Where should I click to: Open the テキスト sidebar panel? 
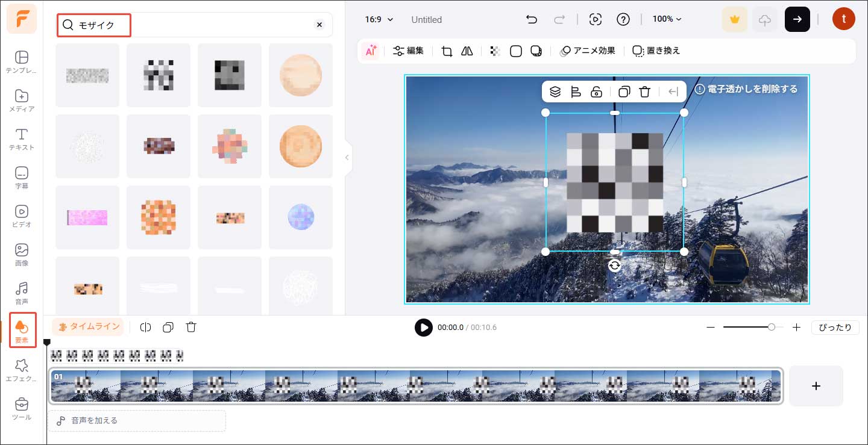21,139
